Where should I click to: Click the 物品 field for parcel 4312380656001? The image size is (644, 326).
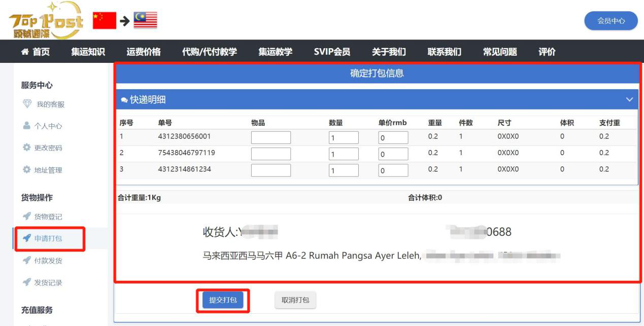coord(271,138)
